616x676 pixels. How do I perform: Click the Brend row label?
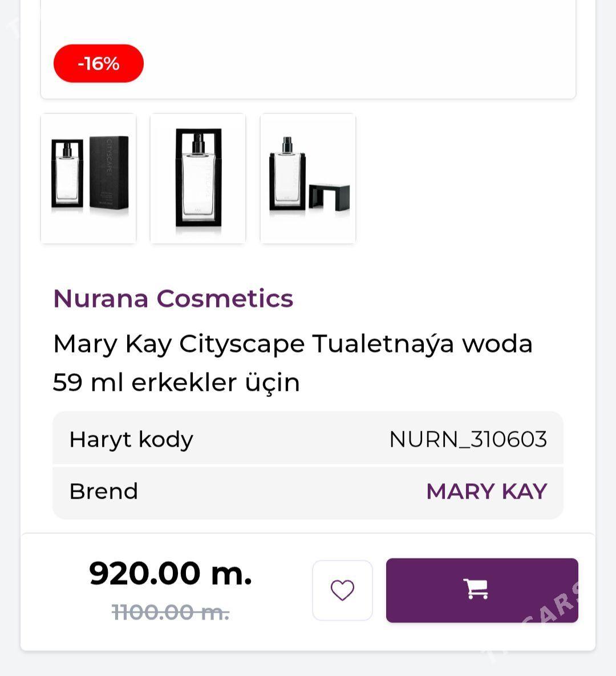104,491
